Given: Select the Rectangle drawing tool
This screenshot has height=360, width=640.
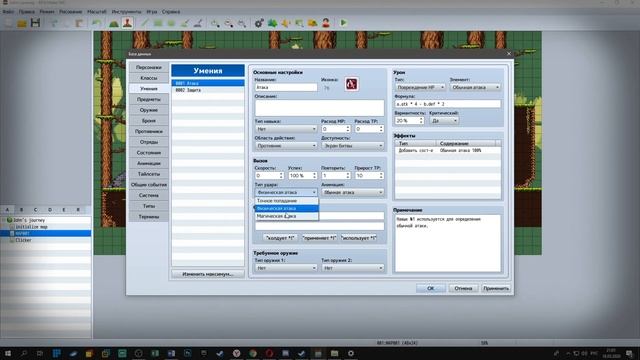Looking at the screenshot, I should 158,23.
